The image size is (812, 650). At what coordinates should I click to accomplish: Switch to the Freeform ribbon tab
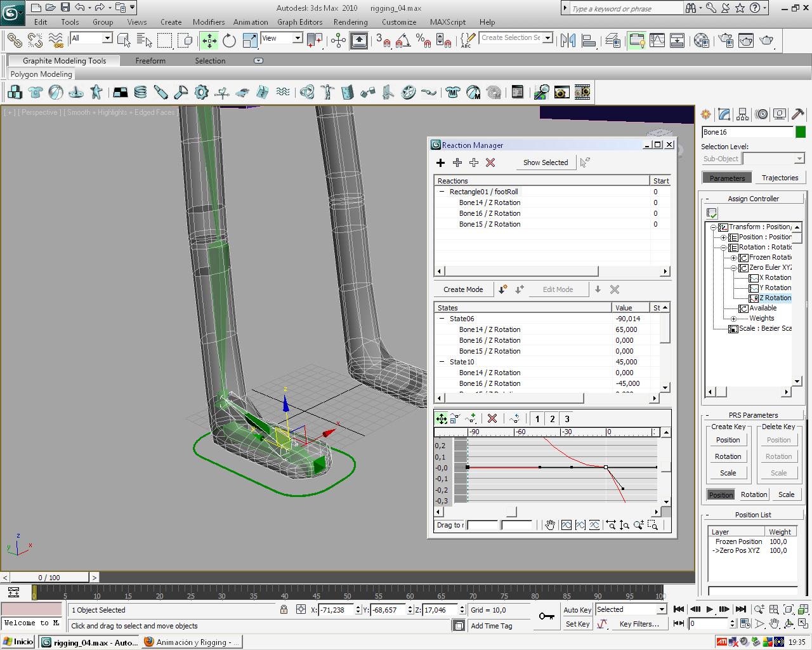pyautogui.click(x=150, y=61)
